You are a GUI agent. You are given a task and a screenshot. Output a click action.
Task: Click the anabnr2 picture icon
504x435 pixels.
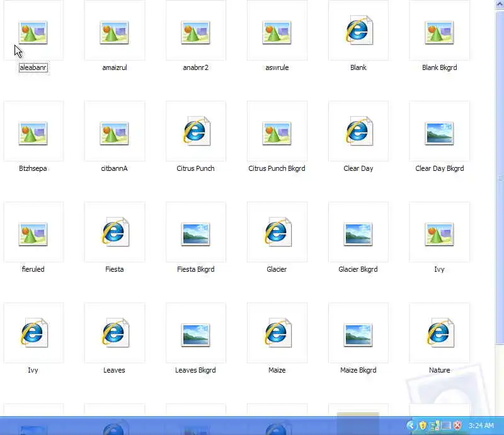[x=195, y=32]
